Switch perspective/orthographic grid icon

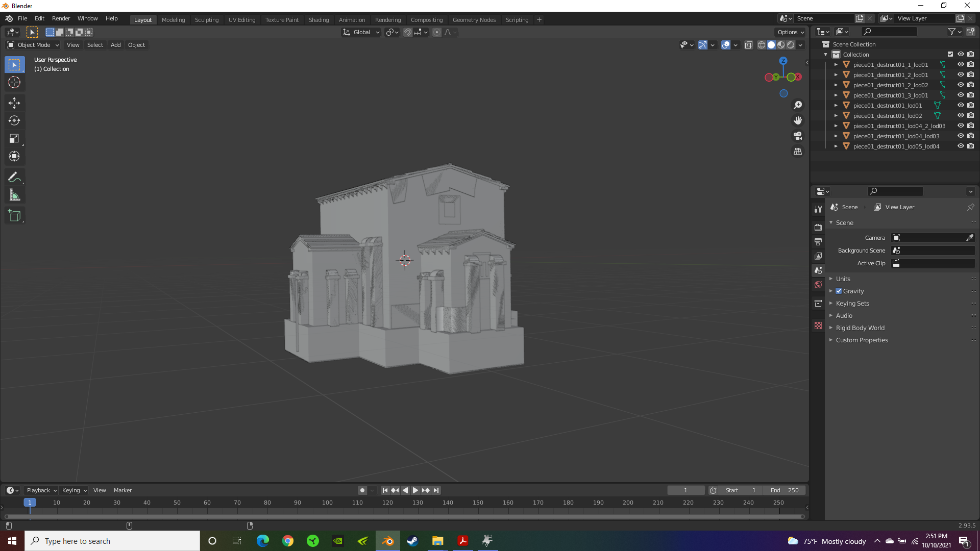798,152
